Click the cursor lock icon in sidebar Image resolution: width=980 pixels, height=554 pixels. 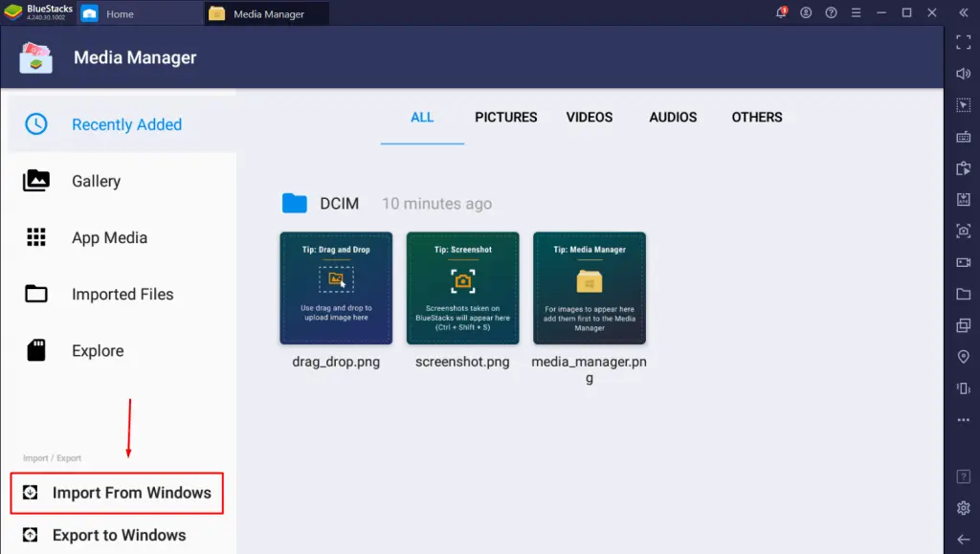(963, 105)
